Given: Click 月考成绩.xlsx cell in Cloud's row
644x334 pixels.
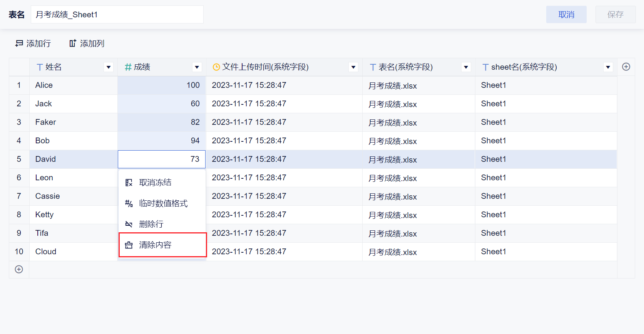Looking at the screenshot, I should [x=419, y=252].
